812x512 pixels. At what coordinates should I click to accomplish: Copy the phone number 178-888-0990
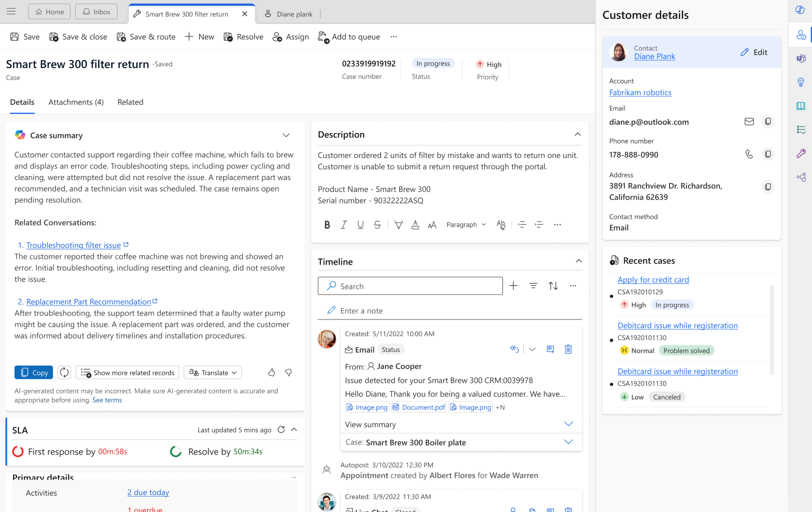[767, 154]
